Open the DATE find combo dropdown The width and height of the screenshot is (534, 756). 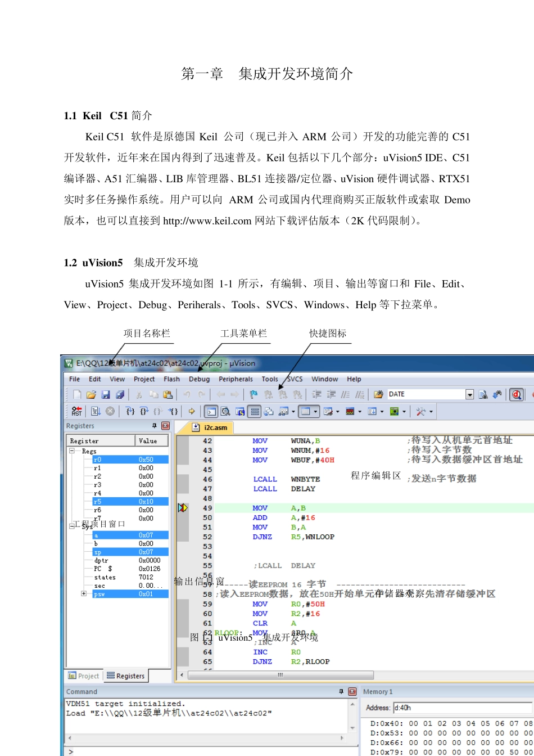coord(470,394)
